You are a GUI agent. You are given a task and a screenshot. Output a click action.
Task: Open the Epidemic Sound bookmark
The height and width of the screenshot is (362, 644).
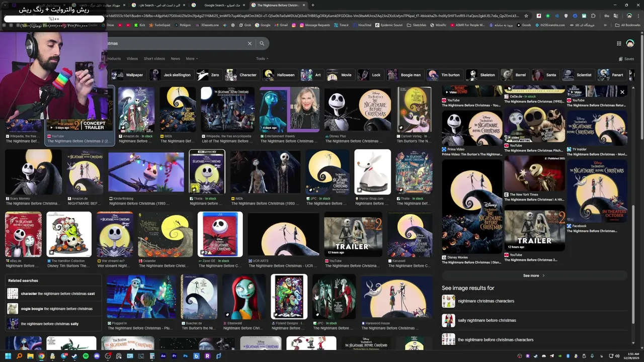389,25
